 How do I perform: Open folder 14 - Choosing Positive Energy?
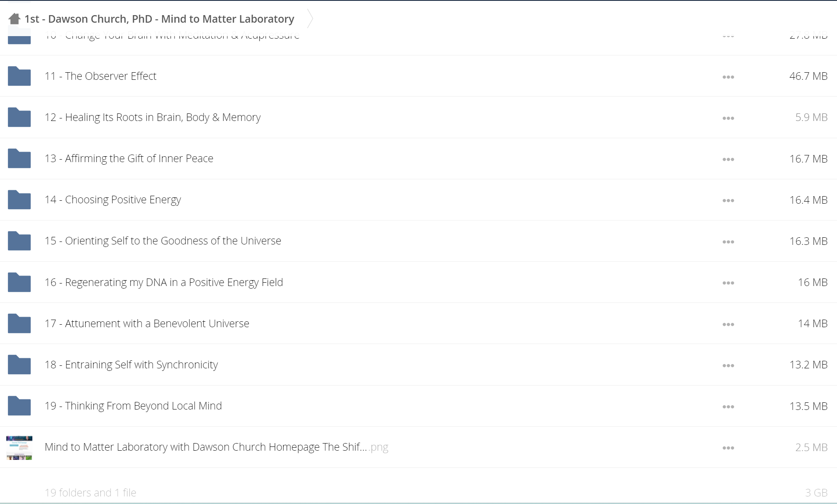point(113,199)
